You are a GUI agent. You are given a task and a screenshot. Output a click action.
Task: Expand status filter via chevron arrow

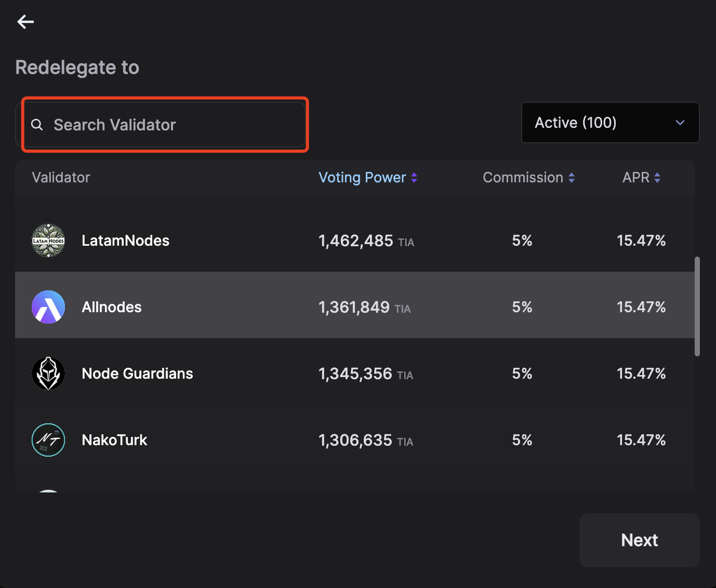(x=680, y=123)
